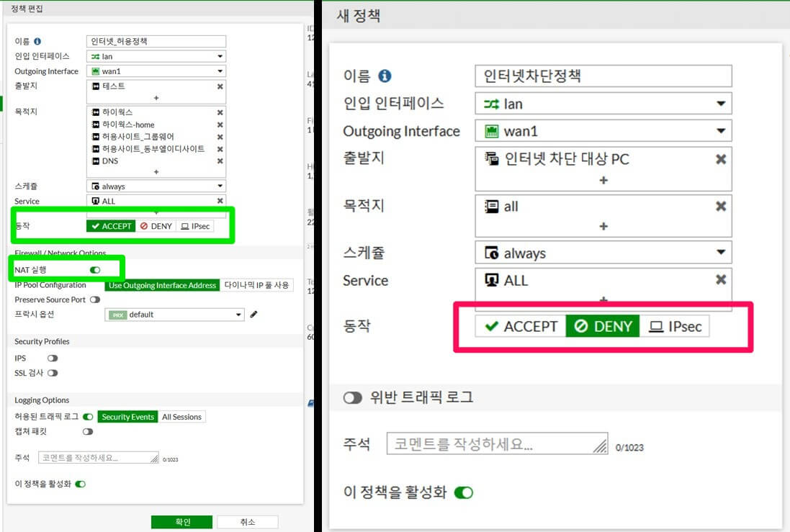
Task: Expand the Outgoing Interface wan1 dropdown on the right
Action: click(603, 131)
